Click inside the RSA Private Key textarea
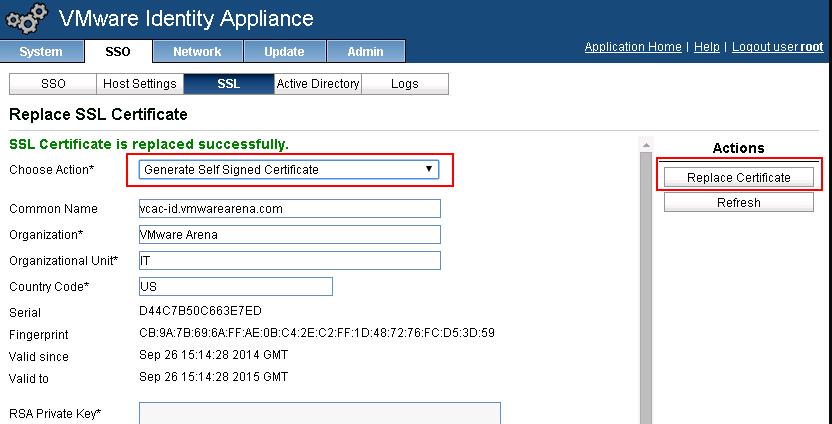The height and width of the screenshot is (424, 832). pyautogui.click(x=320, y=413)
